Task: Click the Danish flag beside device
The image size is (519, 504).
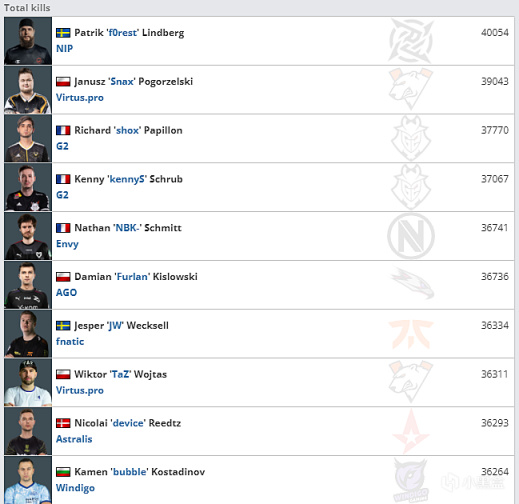Action: [63, 423]
